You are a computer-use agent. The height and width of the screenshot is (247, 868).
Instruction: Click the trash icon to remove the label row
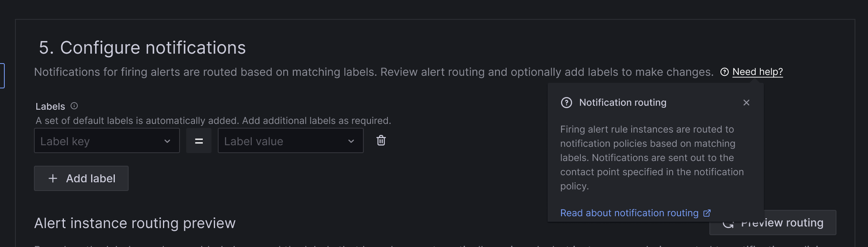pyautogui.click(x=381, y=140)
